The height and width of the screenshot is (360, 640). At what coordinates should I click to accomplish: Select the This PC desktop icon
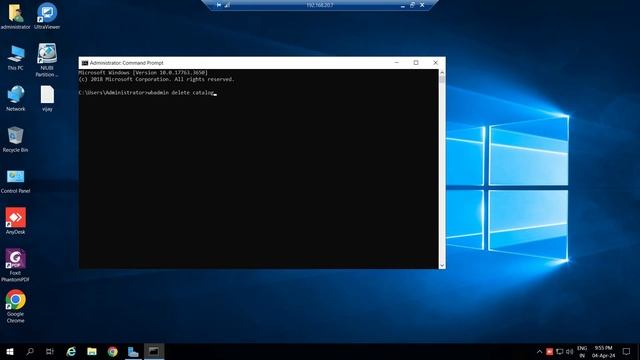pos(16,58)
